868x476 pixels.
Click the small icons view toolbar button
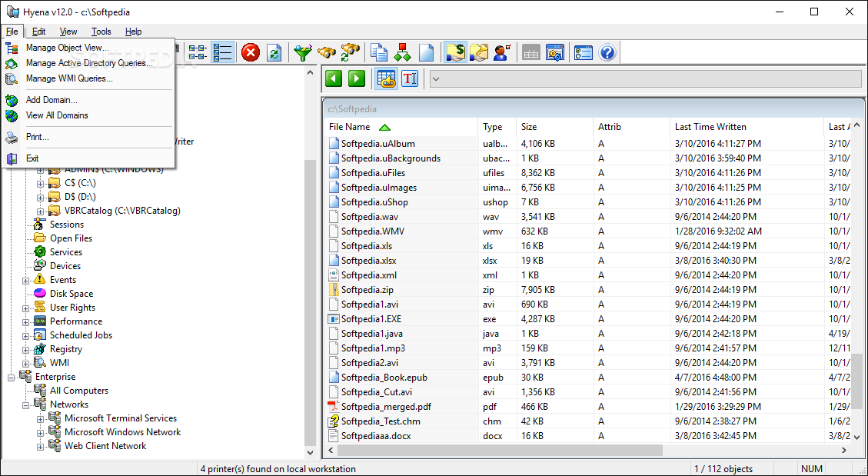[x=198, y=52]
